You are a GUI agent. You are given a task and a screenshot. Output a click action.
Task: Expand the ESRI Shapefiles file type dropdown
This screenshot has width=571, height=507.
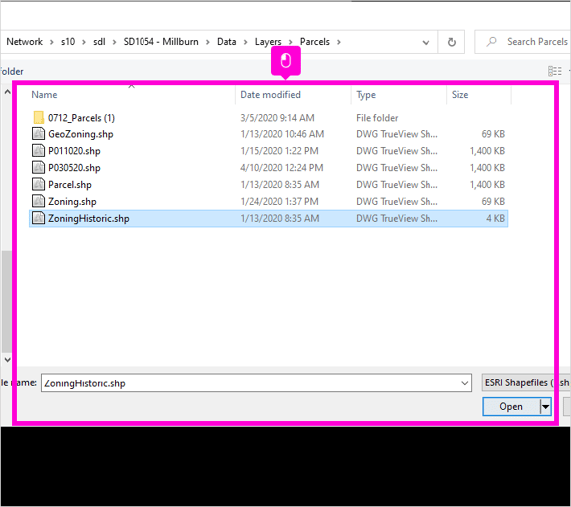tap(526, 383)
